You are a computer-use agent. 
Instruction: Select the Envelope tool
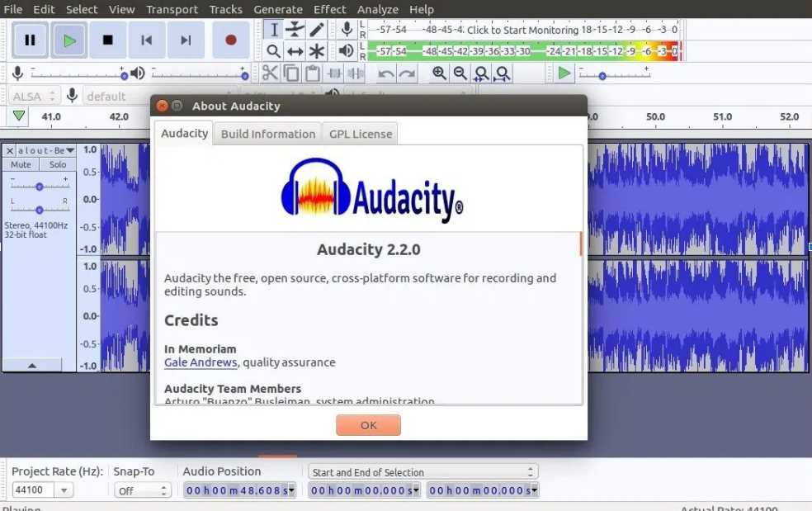[x=295, y=30]
